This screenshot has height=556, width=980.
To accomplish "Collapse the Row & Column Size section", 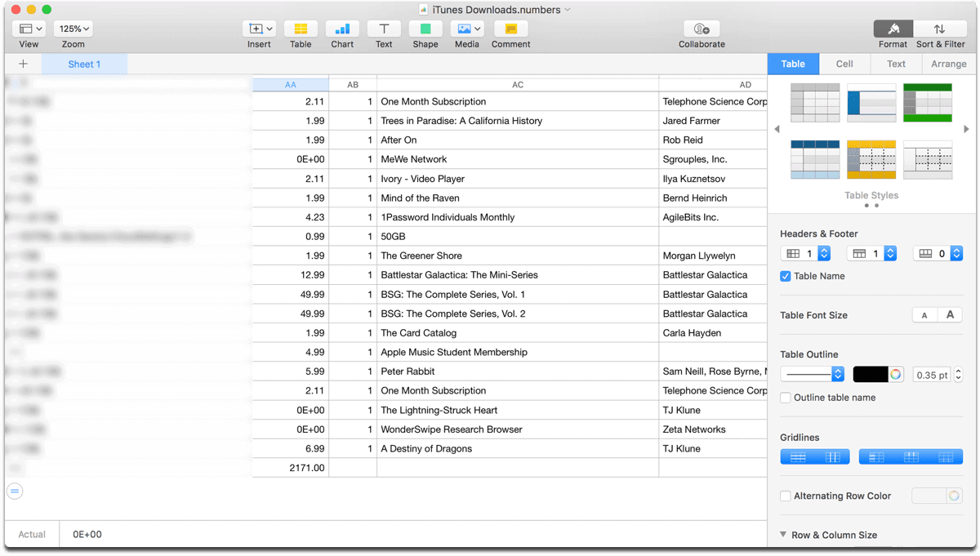I will click(783, 535).
